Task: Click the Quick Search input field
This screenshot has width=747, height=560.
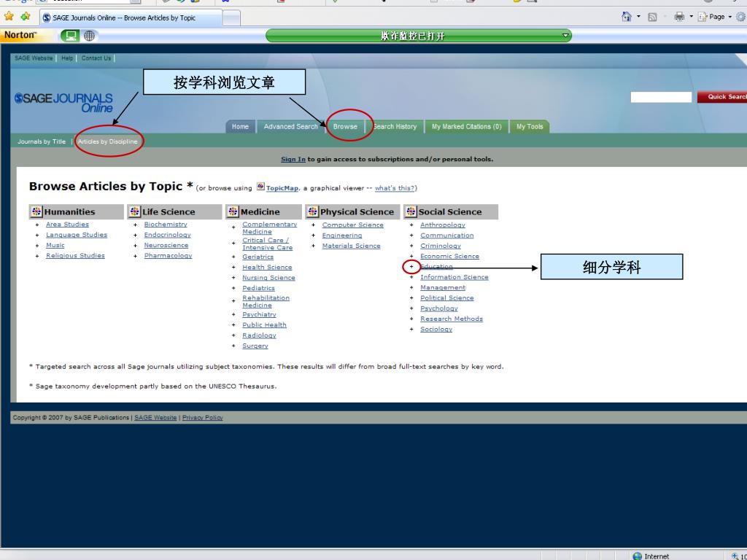Action: pos(661,97)
